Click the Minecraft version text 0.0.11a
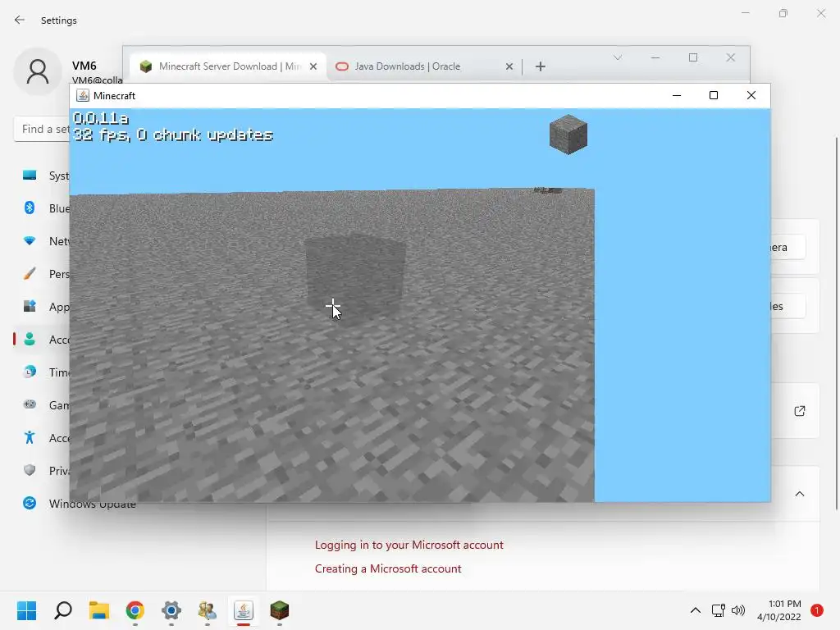This screenshot has width=840, height=630. click(101, 118)
